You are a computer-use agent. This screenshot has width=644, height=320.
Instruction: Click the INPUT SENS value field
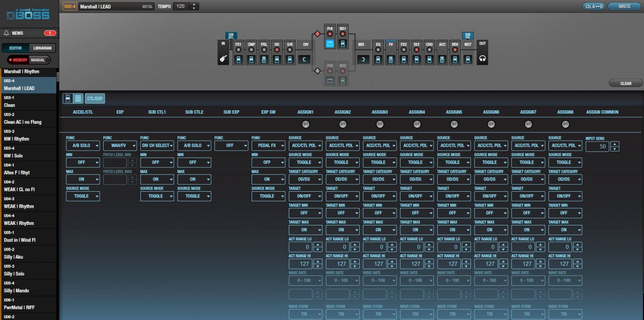[597, 146]
